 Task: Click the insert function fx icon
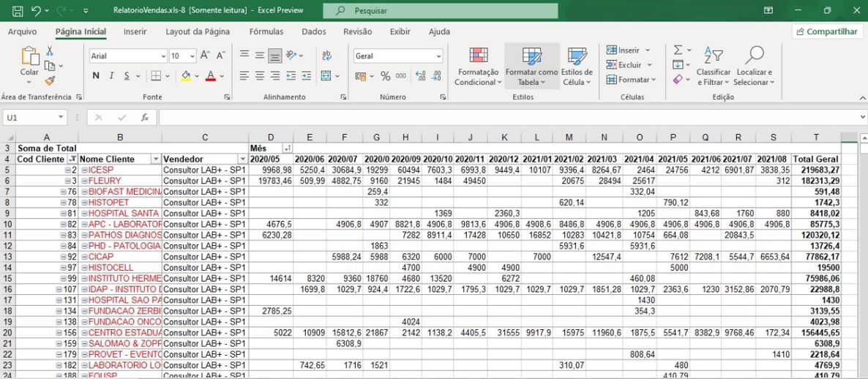pos(145,118)
